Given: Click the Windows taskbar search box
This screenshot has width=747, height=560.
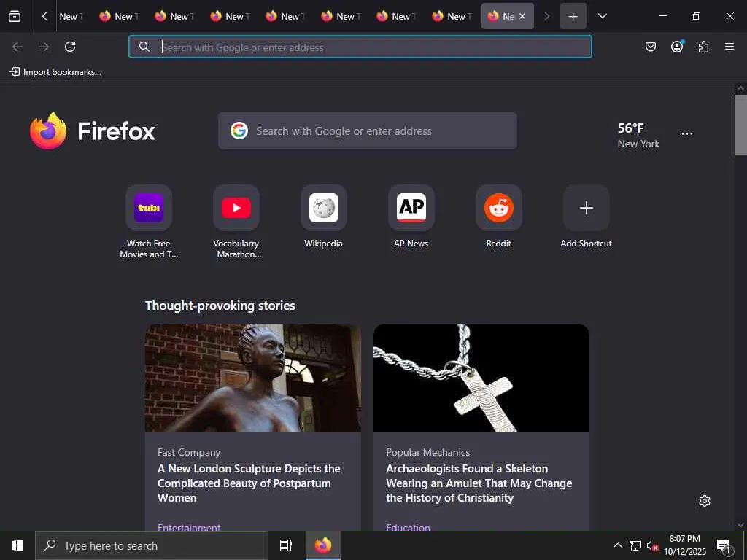Looking at the screenshot, I should 152,545.
